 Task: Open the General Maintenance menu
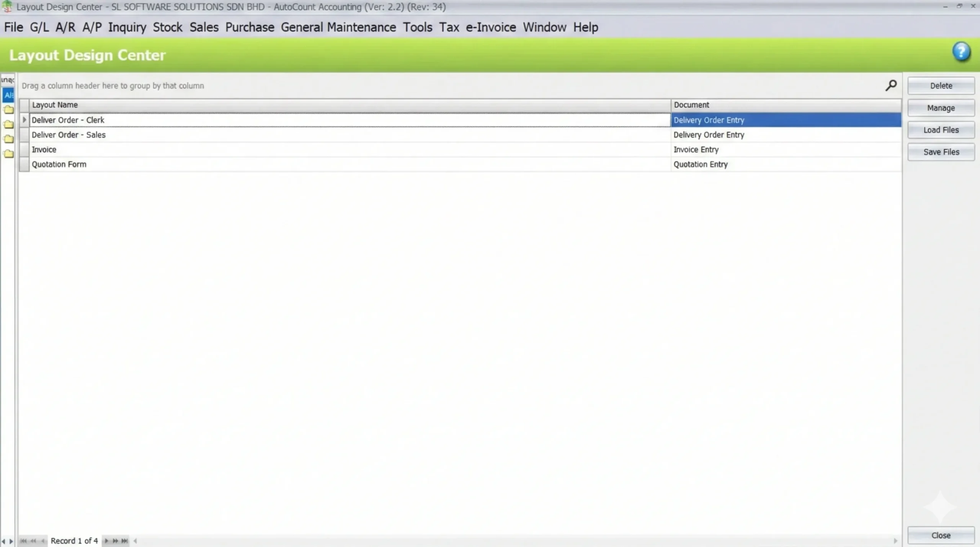coord(338,27)
